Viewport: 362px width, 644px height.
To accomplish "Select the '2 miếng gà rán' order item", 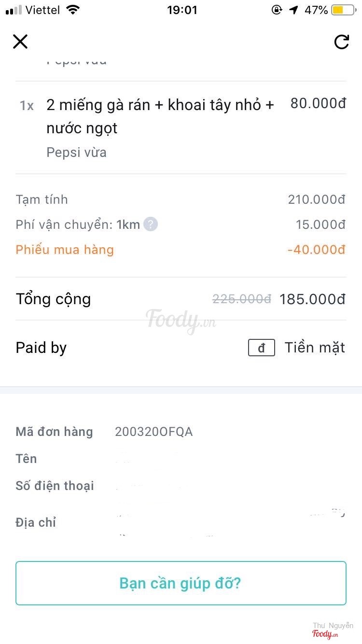I will coord(160,116).
